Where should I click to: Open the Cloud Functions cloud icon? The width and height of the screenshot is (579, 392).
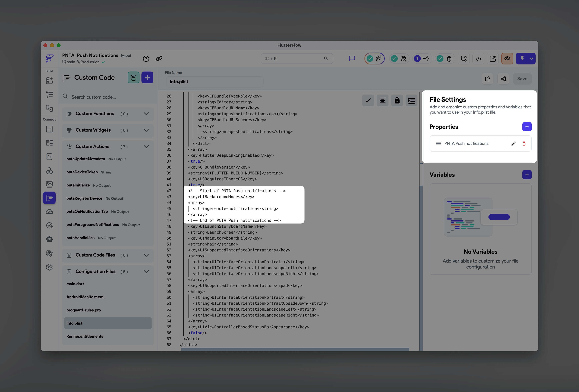(x=49, y=212)
